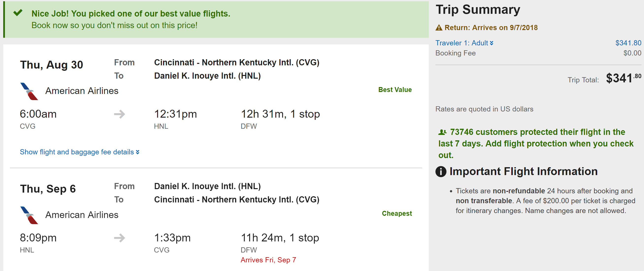Click the double chevron after baggage fee details
Image resolution: width=644 pixels, height=271 pixels.
137,152
